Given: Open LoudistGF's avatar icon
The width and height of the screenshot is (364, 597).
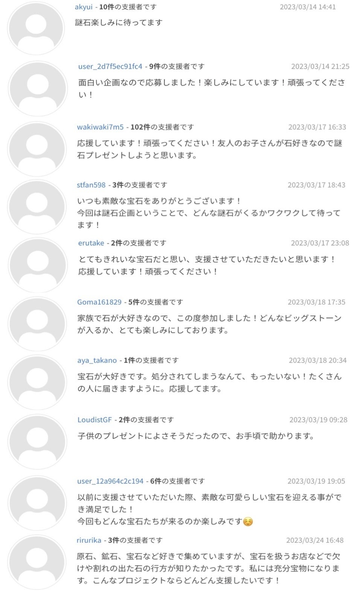Looking at the screenshot, I should click(37, 442).
